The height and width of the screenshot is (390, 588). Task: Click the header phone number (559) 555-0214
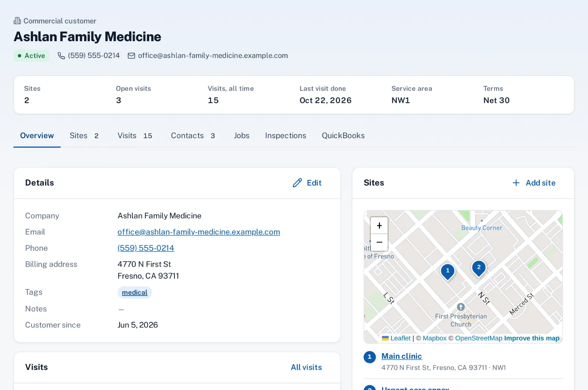coord(94,56)
